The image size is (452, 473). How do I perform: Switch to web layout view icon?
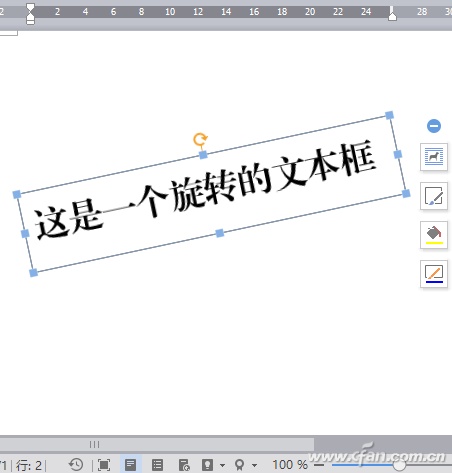[x=184, y=465]
